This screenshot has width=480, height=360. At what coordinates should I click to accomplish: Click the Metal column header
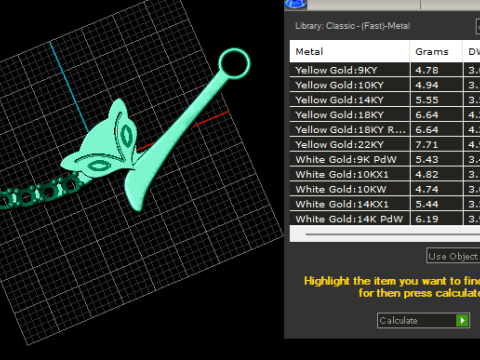(350, 51)
